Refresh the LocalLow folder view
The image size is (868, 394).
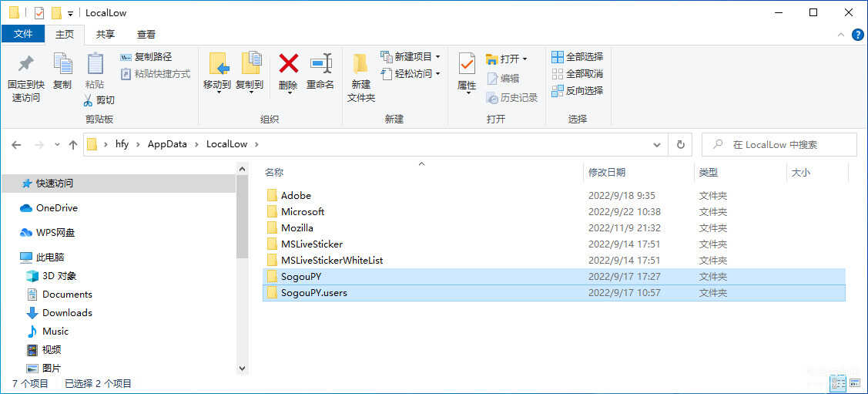(680, 145)
